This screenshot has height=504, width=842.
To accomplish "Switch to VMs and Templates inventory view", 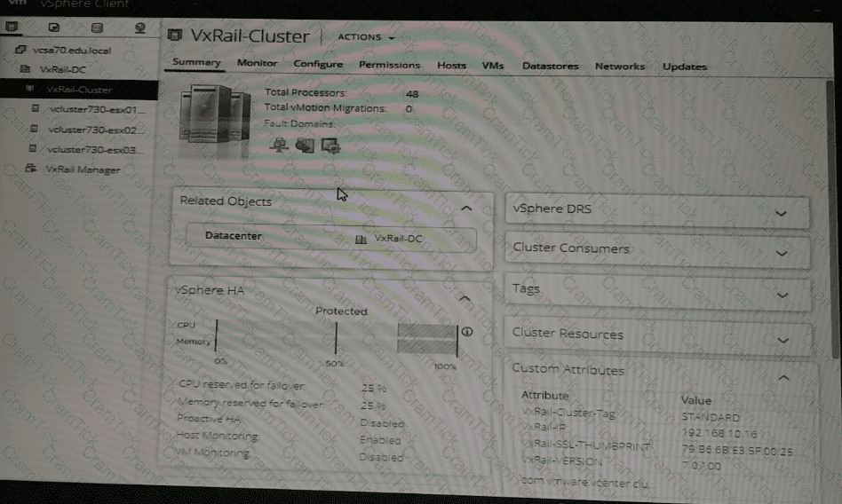I will (x=54, y=28).
